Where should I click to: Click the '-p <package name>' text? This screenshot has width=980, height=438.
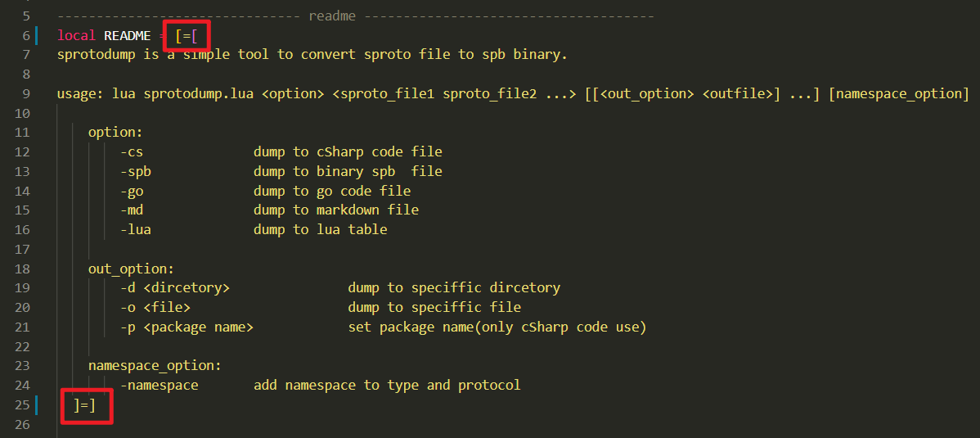pos(187,327)
